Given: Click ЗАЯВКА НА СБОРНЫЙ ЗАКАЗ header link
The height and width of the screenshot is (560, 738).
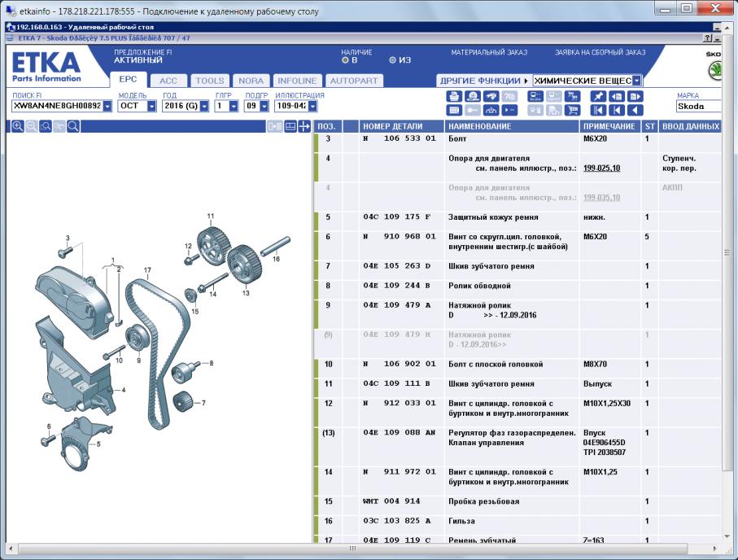Looking at the screenshot, I should pos(600,52).
